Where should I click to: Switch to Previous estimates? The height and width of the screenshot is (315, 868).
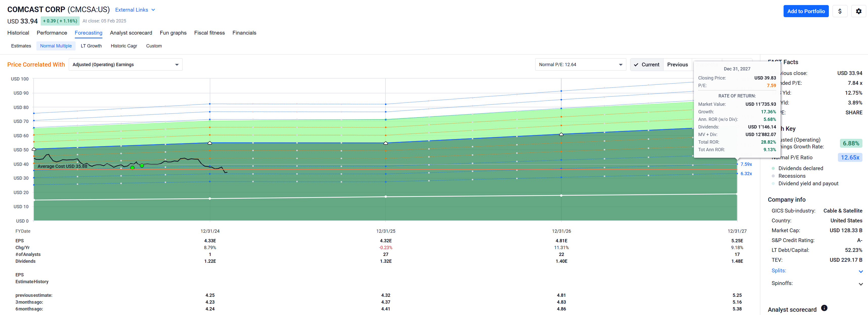[x=677, y=65]
